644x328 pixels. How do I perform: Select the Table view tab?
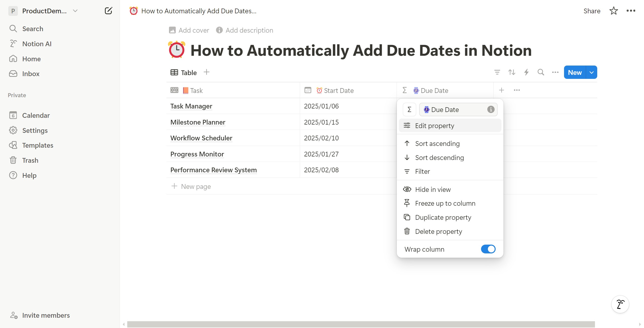click(184, 73)
